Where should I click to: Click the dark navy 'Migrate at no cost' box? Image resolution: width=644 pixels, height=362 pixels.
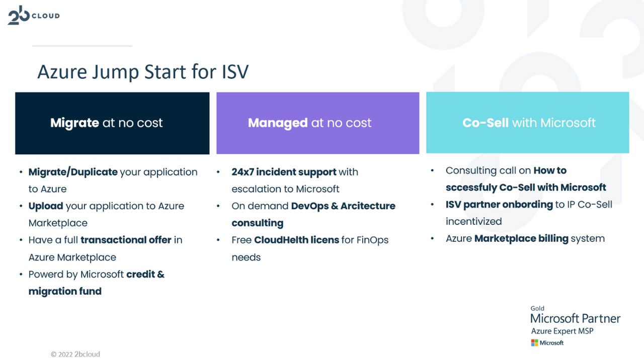point(112,123)
